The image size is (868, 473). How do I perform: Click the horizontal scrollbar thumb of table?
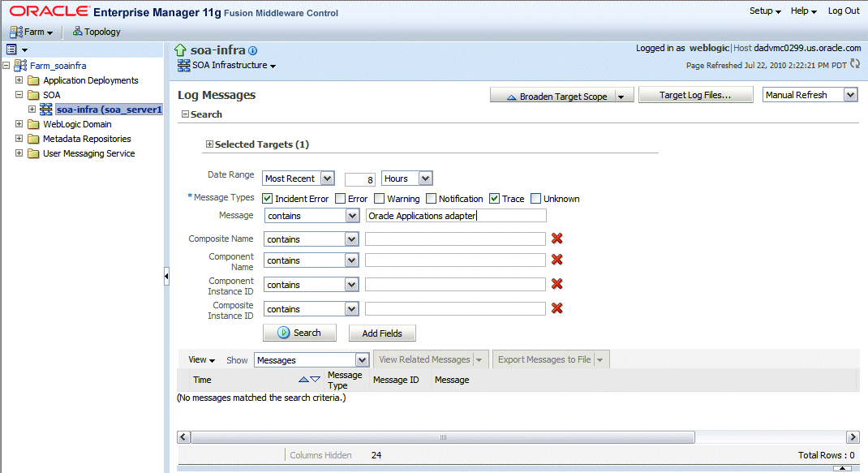(443, 437)
